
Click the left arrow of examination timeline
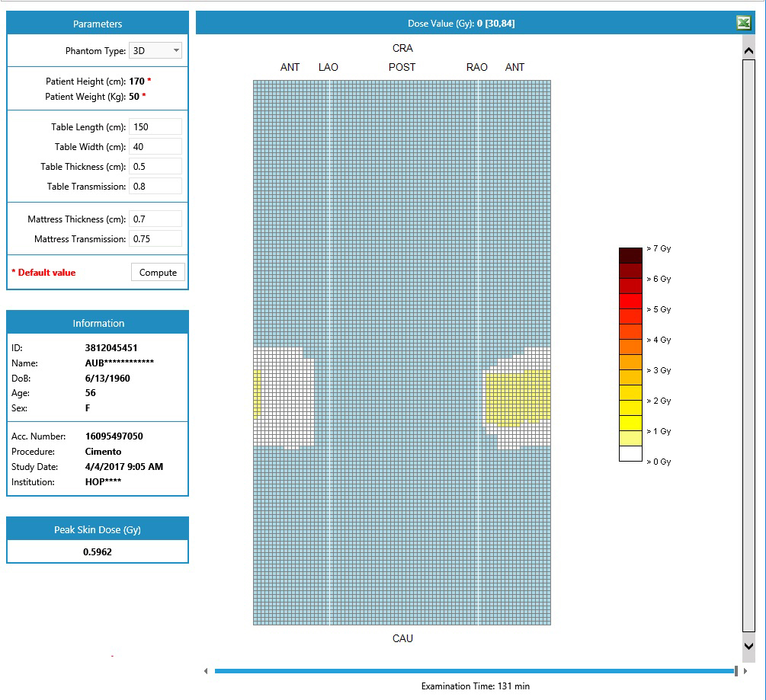(205, 671)
